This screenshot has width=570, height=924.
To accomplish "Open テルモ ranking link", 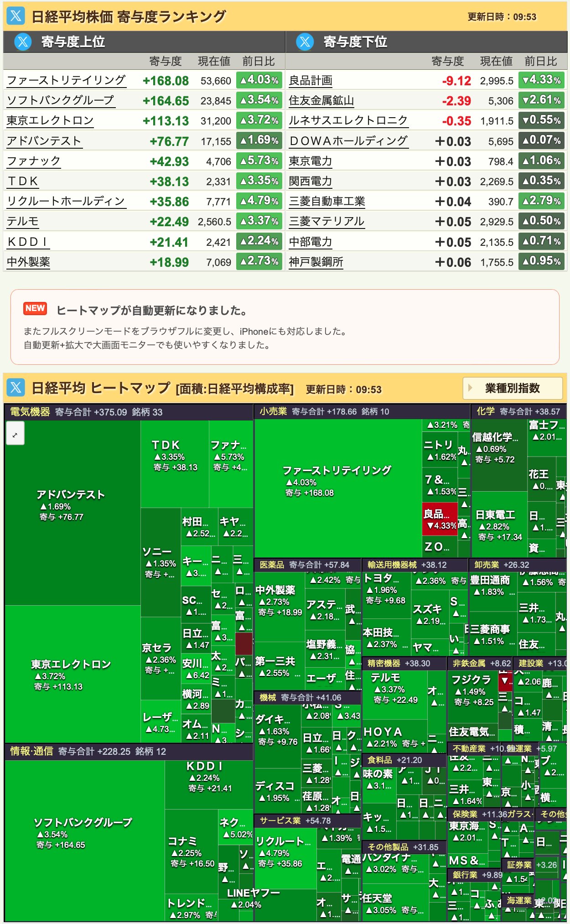I will [22, 222].
